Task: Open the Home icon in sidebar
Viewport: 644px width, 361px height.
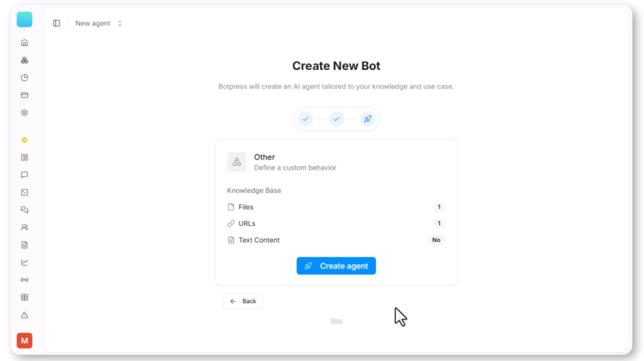Action: pos(25,43)
